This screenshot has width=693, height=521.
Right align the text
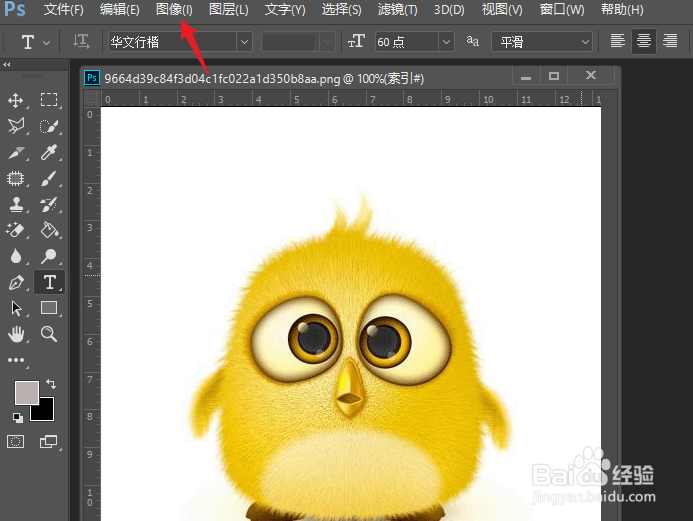[670, 42]
